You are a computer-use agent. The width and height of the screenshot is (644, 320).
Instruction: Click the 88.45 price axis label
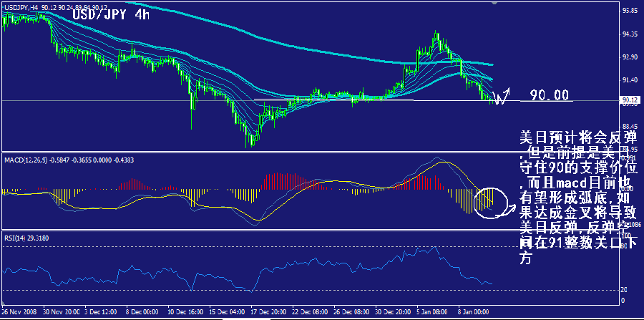(631, 126)
